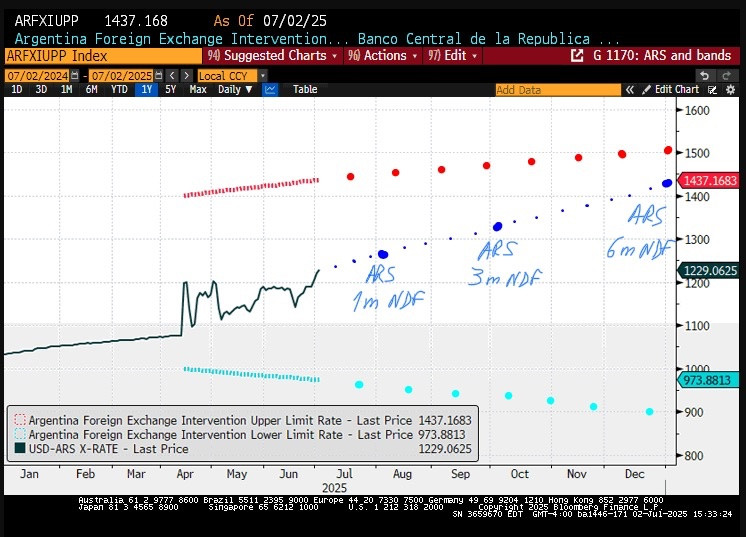Open the Suggested Charts dropdown
Image resolution: width=746 pixels, height=537 pixels.
[x=273, y=56]
